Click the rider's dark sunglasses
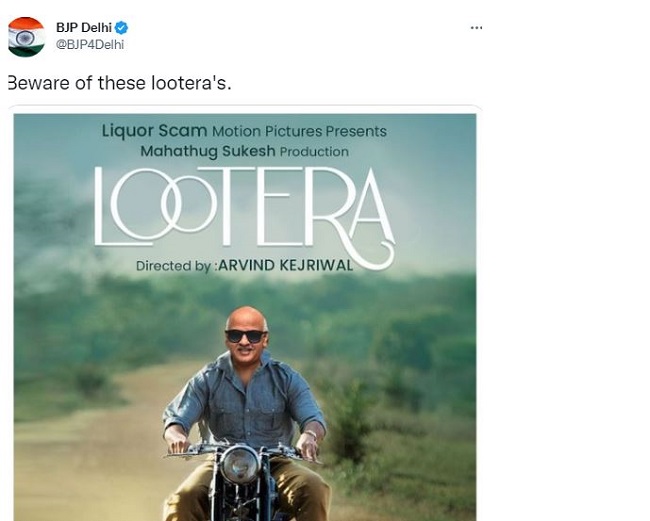The image size is (650, 521). click(x=245, y=336)
